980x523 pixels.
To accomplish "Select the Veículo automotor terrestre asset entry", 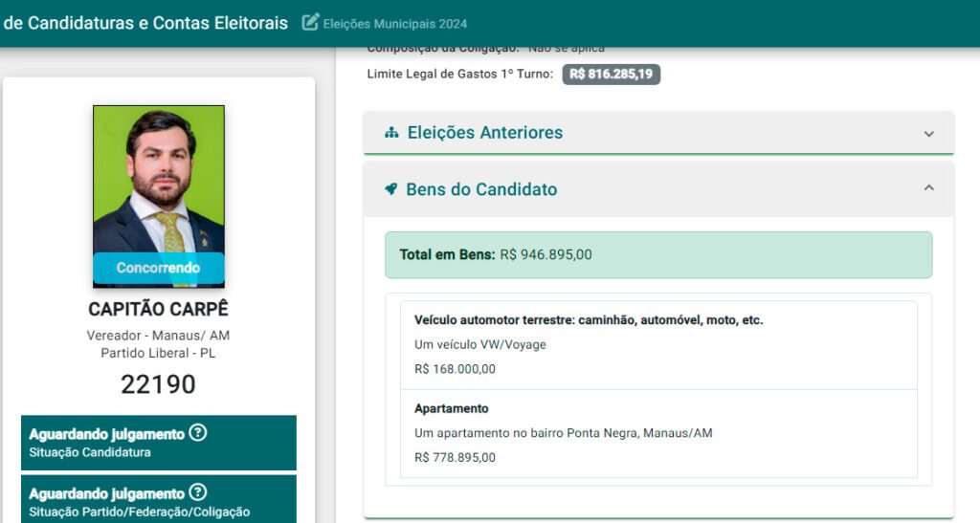I will (652, 344).
